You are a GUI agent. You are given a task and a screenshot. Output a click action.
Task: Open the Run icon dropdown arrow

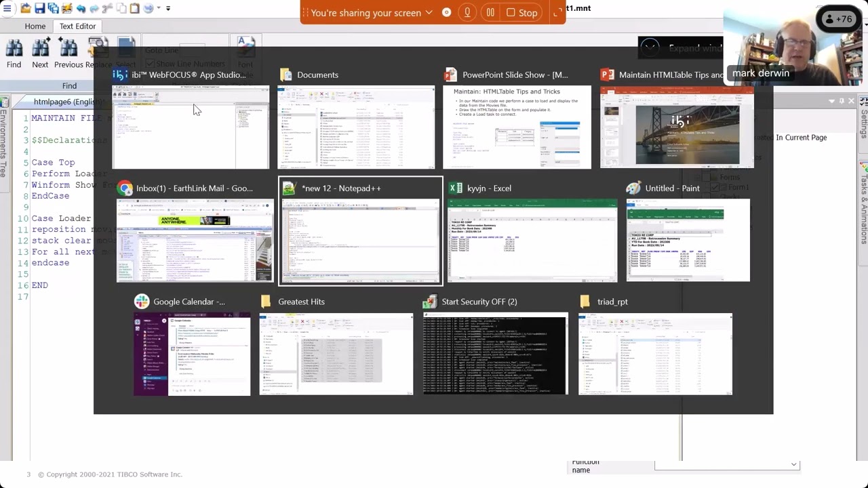pos(159,9)
